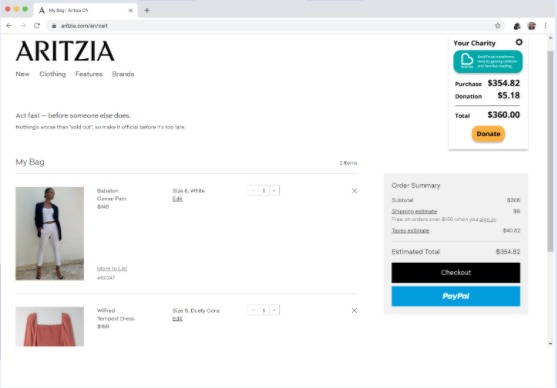Select the My Bag Aritzia browser tab

(x=85, y=10)
